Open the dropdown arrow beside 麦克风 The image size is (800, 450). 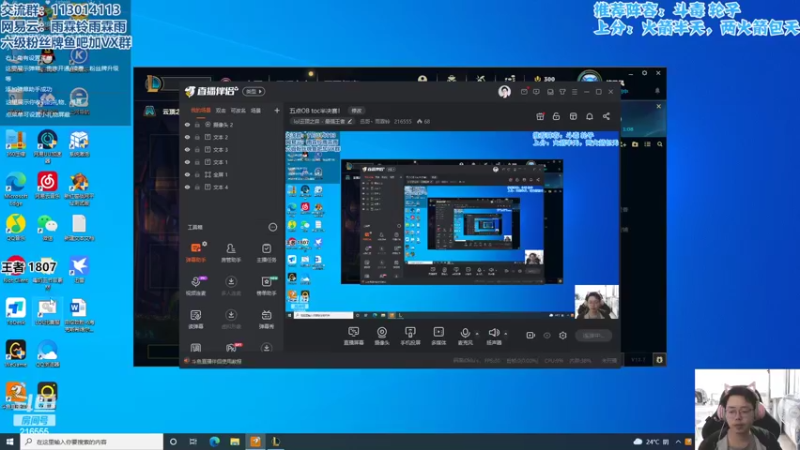click(477, 334)
